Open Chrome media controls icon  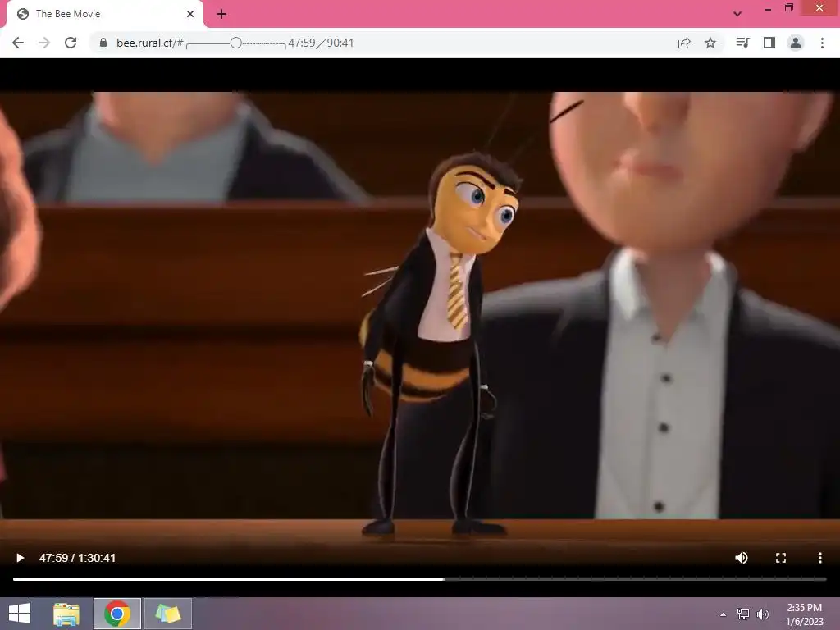click(x=742, y=43)
